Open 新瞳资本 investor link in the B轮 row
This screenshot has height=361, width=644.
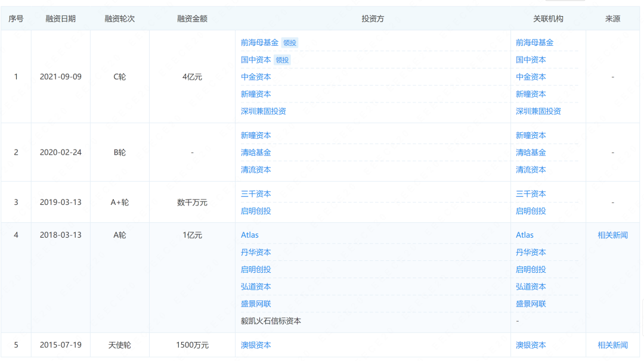[x=256, y=135]
